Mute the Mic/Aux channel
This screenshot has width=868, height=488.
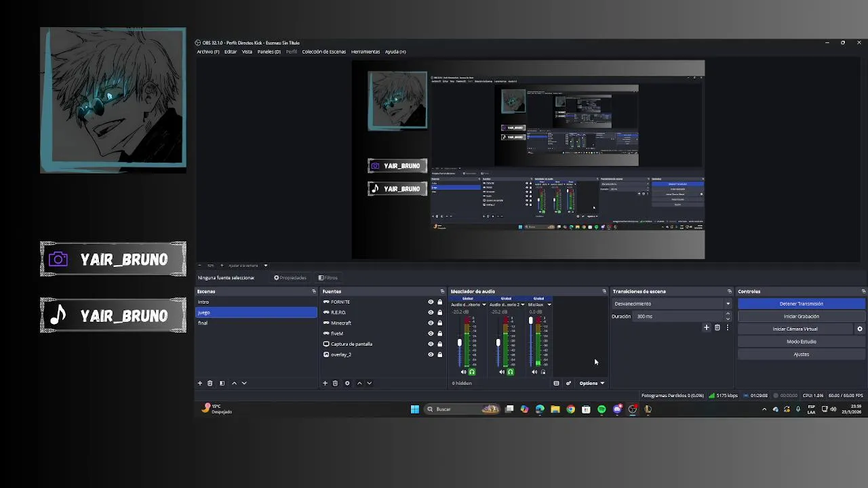tap(534, 371)
